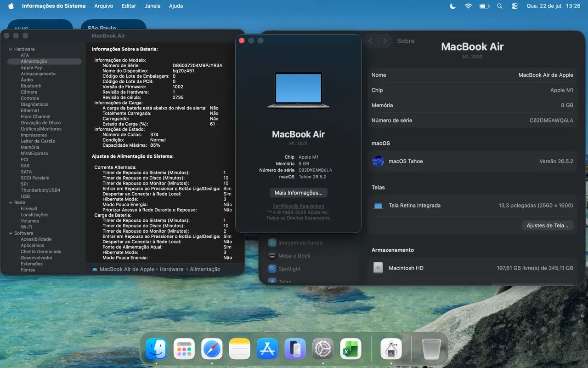588x368 pixels.
Task: Select Bluetooth in the Hardware list
Action: click(x=31, y=86)
